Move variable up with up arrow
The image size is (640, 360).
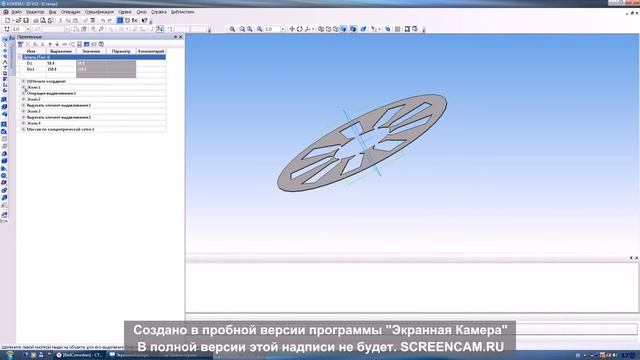pyautogui.click(x=50, y=44)
